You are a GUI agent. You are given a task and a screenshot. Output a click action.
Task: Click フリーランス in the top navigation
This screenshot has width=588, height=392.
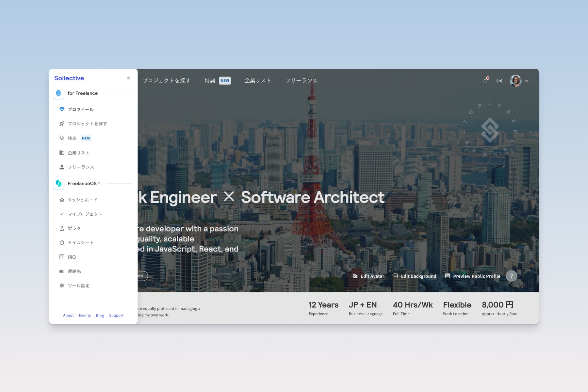301,81
